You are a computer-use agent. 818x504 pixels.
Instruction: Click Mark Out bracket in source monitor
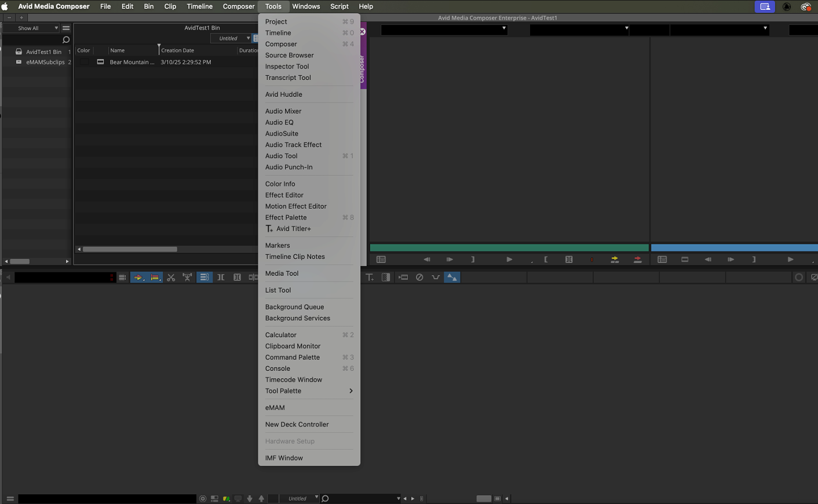(473, 260)
